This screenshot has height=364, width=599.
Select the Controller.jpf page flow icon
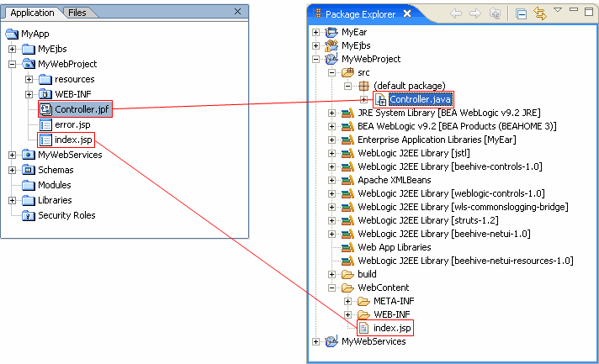click(x=45, y=109)
